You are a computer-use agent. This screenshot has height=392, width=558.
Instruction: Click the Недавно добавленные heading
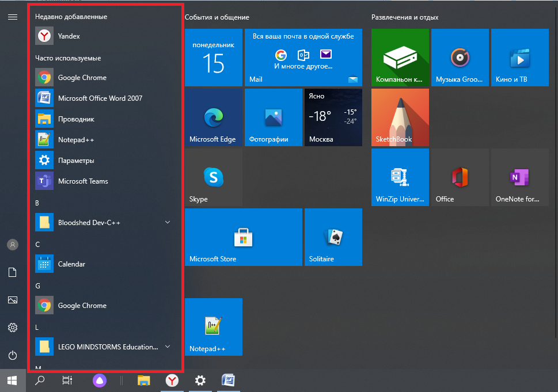coord(71,17)
